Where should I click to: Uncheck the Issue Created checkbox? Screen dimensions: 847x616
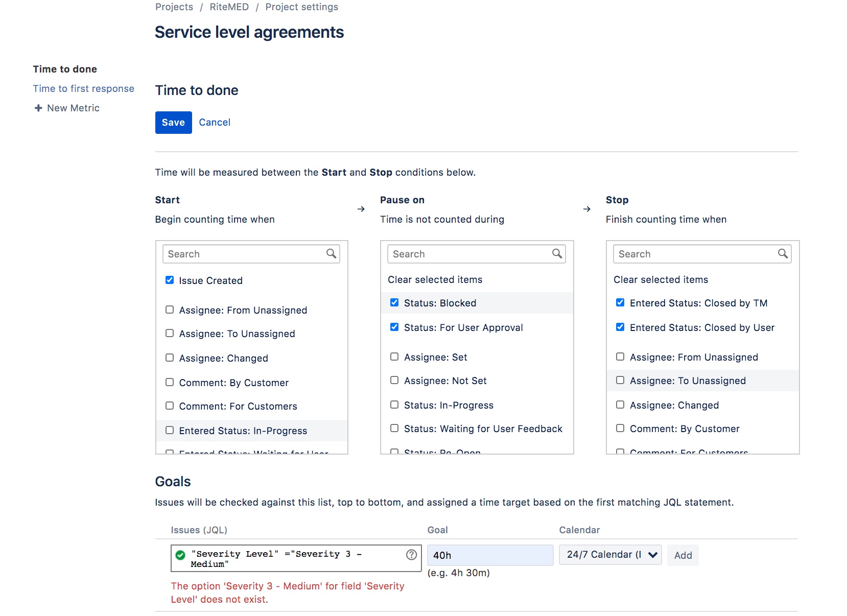tap(170, 280)
